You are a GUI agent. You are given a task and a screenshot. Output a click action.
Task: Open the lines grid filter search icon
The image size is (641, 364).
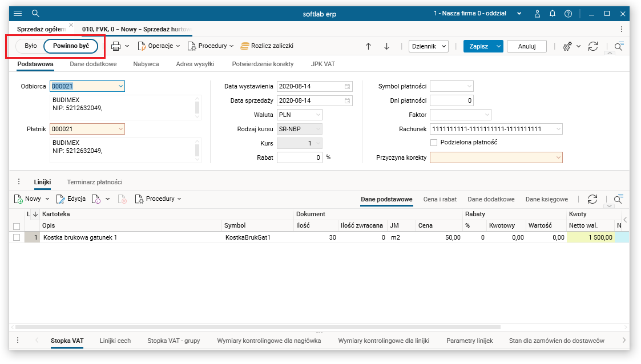619,199
